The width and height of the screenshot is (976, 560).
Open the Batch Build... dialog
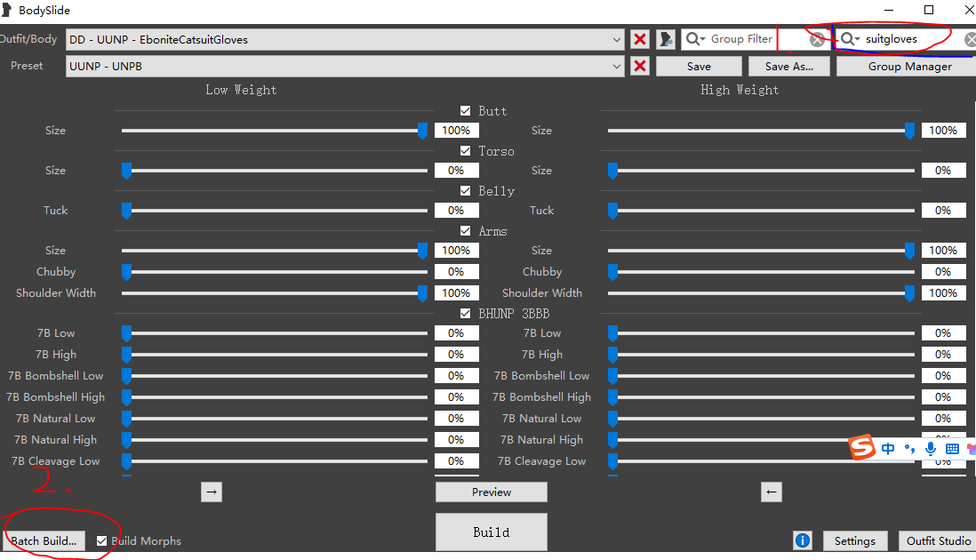tap(44, 540)
